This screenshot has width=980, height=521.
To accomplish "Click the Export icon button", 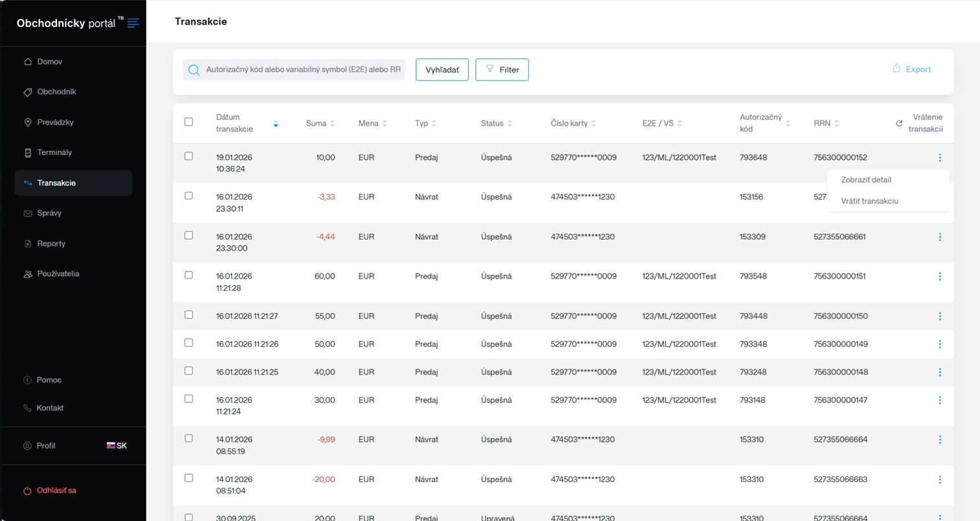I will click(911, 69).
